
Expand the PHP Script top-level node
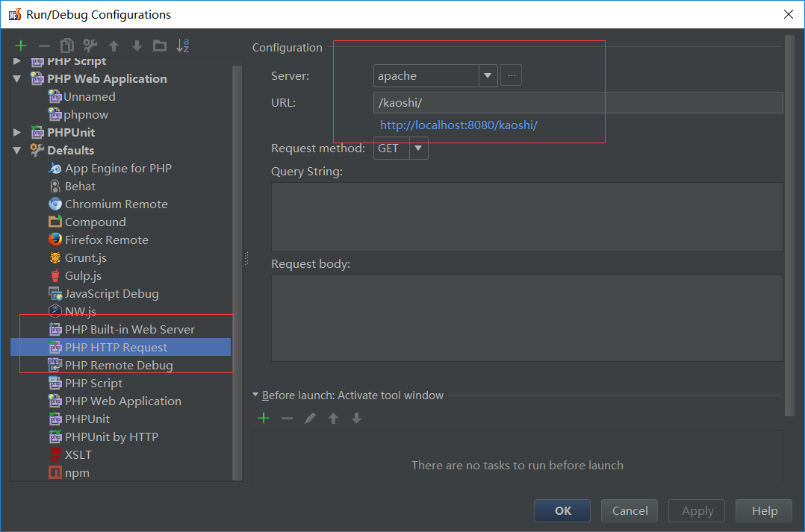click(17, 61)
